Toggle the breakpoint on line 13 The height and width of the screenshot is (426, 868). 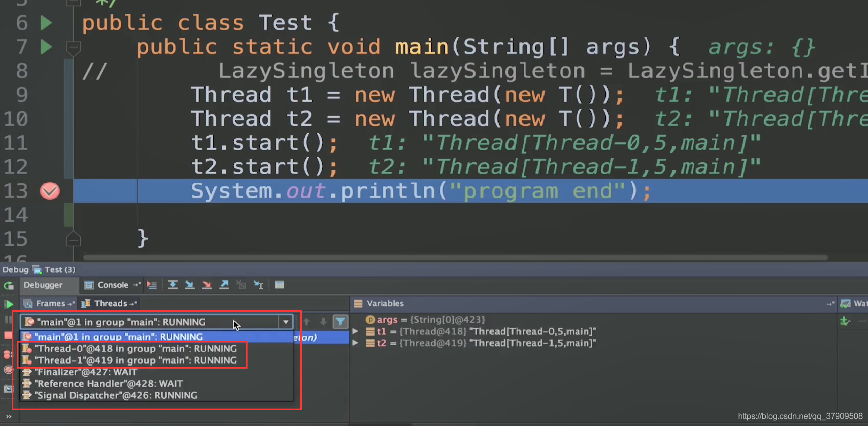(x=50, y=191)
